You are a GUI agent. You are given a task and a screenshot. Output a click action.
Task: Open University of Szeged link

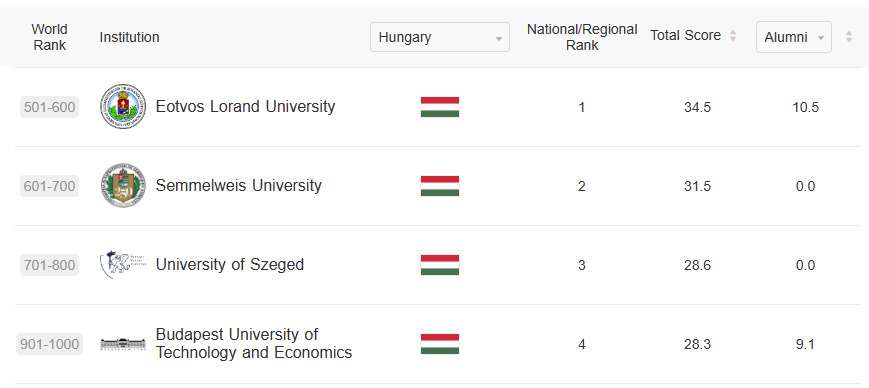(x=229, y=264)
